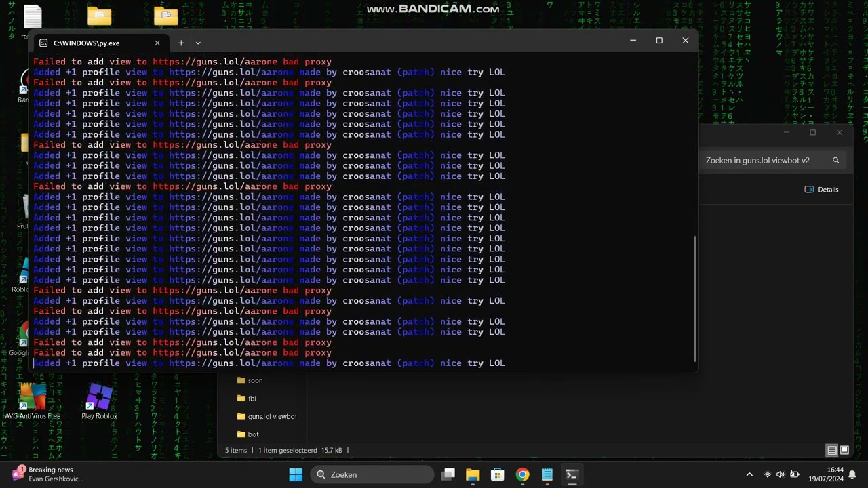Screen dimensions: 868x488
Task: Select the 'fbi' folder in File Explorer
Action: (247, 399)
